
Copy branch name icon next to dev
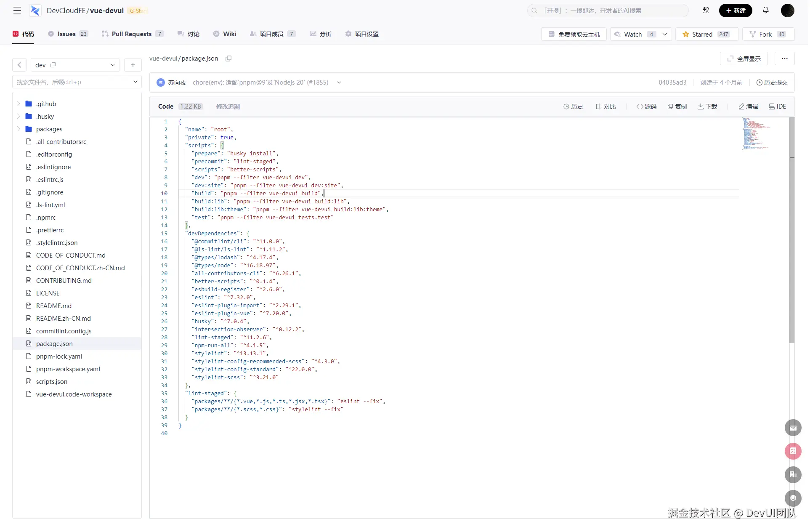pos(53,65)
